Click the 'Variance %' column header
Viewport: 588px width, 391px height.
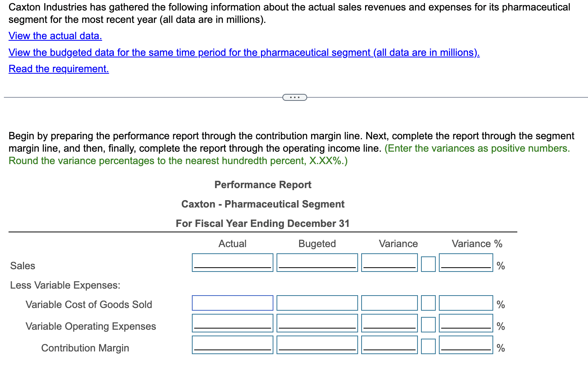[477, 244]
